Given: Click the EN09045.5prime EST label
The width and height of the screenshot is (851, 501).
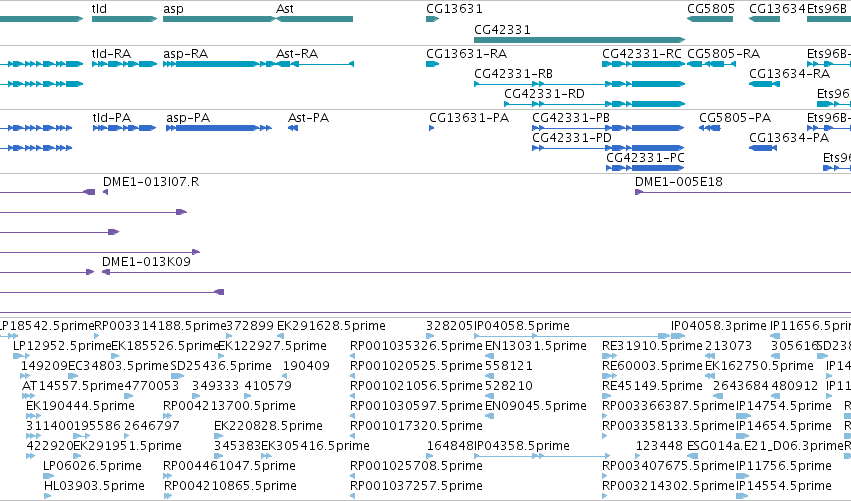Looking at the screenshot, I should pyautogui.click(x=536, y=406).
